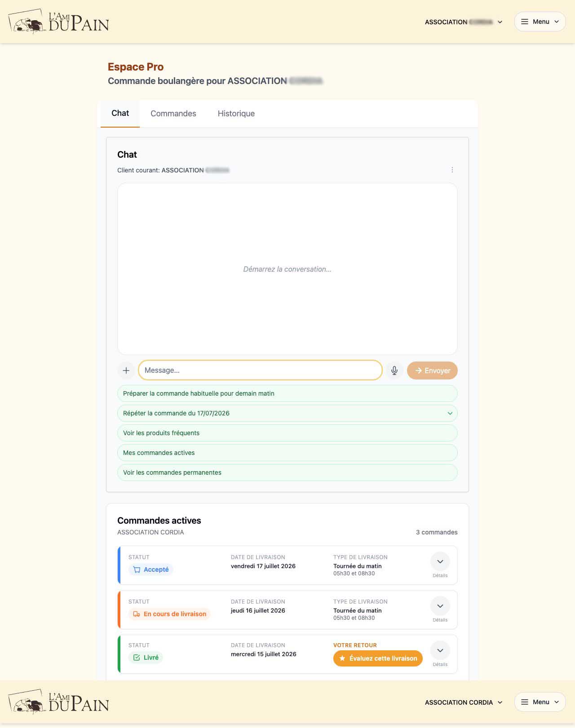The image size is (575, 728).
Task: Open the Historique tab
Action: (x=236, y=114)
